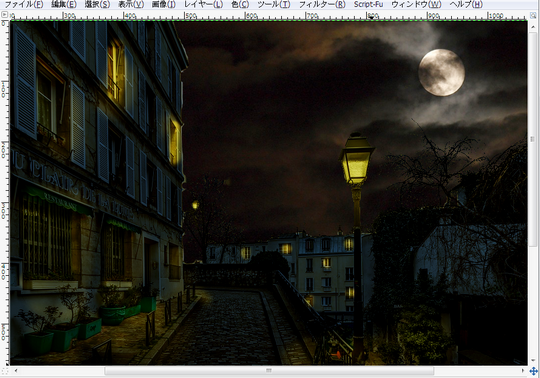540x378 pixels.
Task: Click the horizontal scrollbar right arrow
Action: click(x=523, y=371)
